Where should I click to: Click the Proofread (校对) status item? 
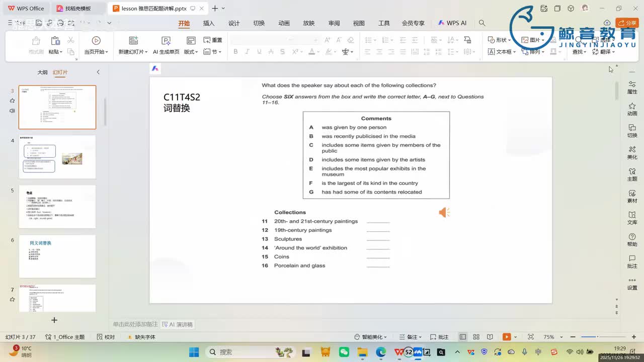(105, 337)
